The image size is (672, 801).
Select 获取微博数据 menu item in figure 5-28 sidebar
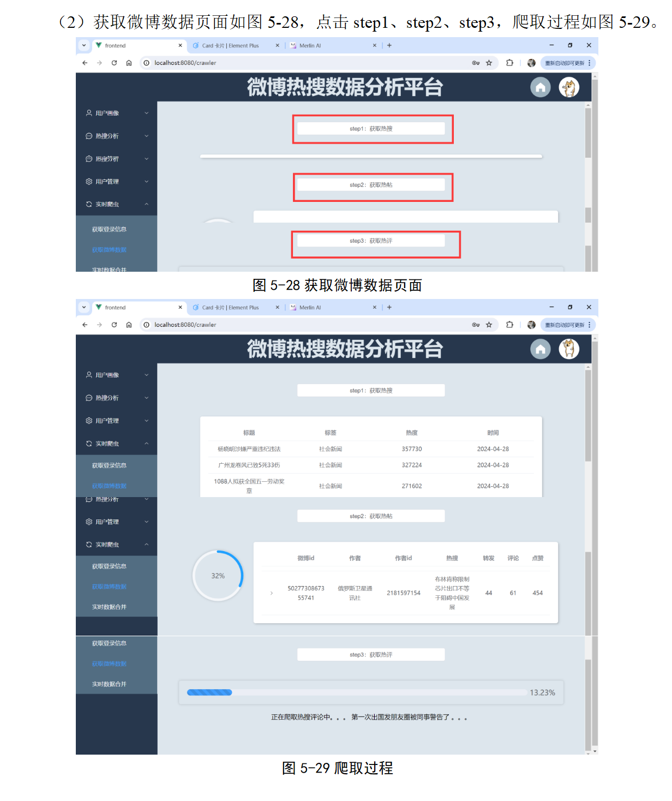coord(109,250)
